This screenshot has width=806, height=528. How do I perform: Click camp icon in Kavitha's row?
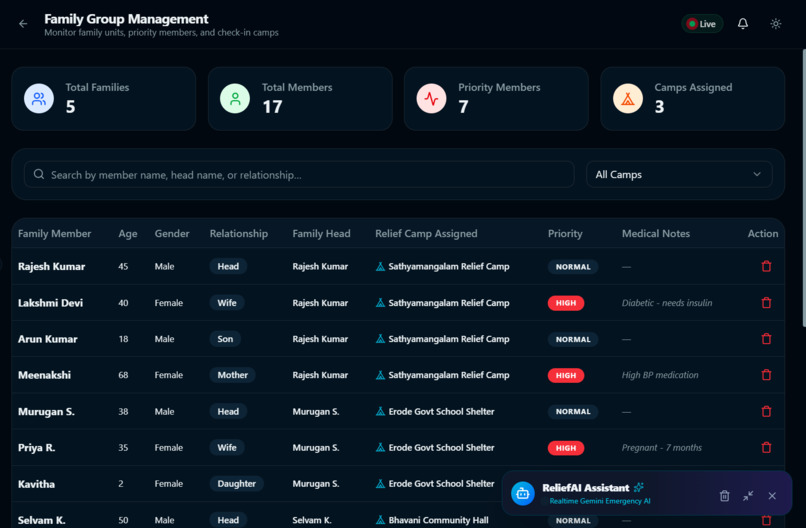click(x=380, y=484)
